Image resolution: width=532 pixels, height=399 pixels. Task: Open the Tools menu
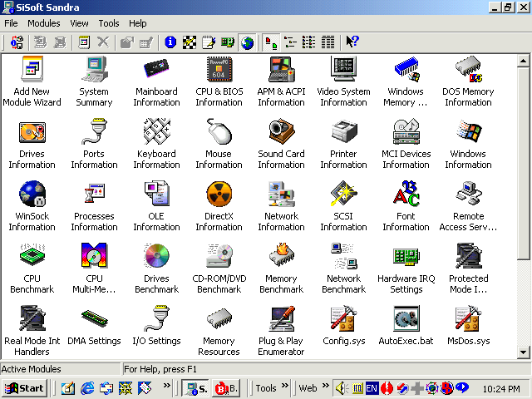point(109,23)
